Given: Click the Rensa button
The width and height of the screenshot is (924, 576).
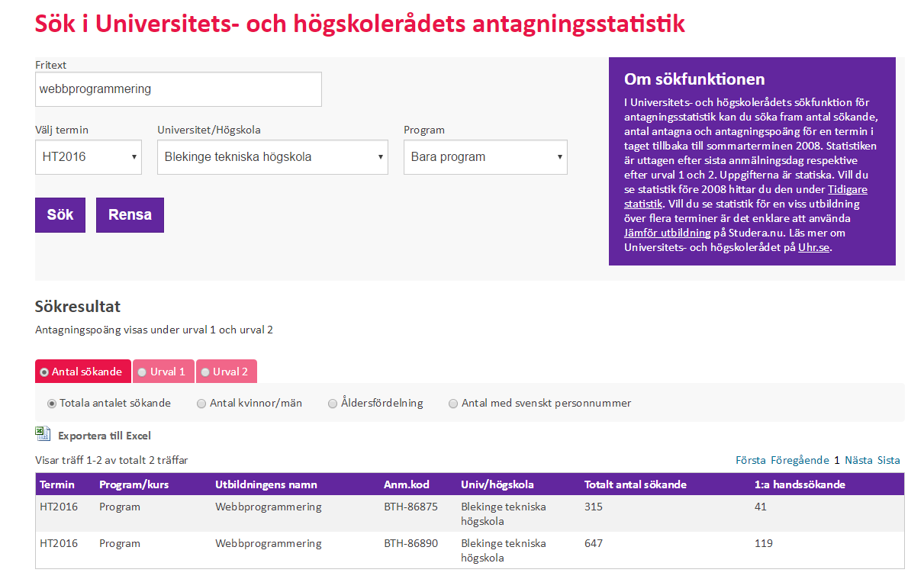Looking at the screenshot, I should [x=130, y=215].
